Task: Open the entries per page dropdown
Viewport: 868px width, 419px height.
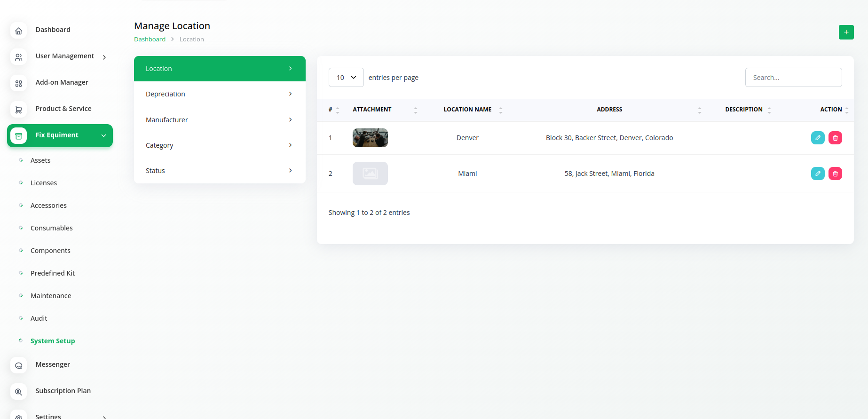Action: tap(346, 78)
